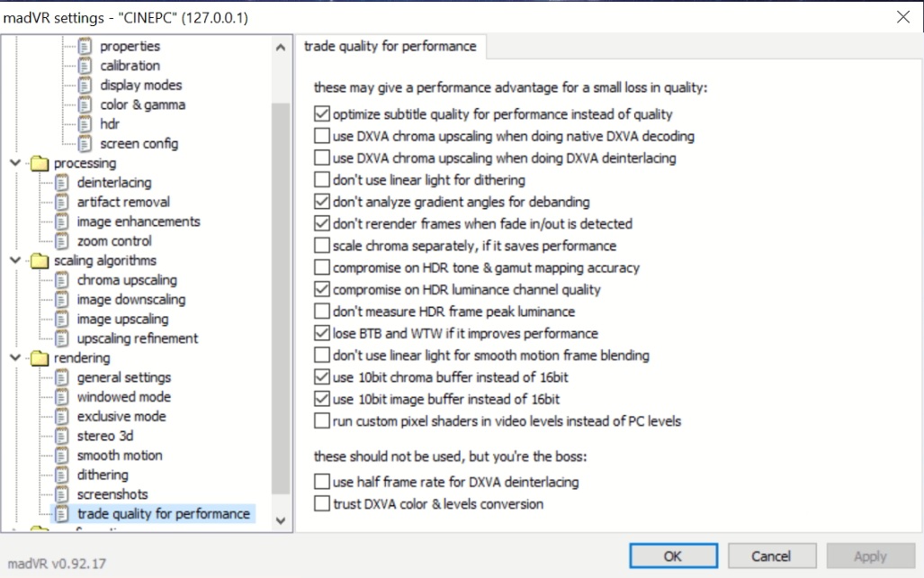Collapse the scaling algorithms tree node
Viewport: 924px width, 578px height.
16,260
